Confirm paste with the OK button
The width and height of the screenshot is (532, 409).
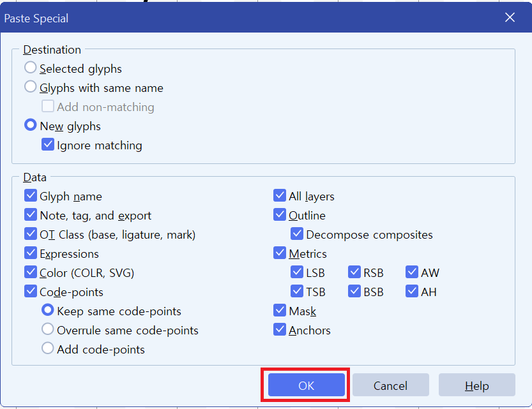pos(307,385)
